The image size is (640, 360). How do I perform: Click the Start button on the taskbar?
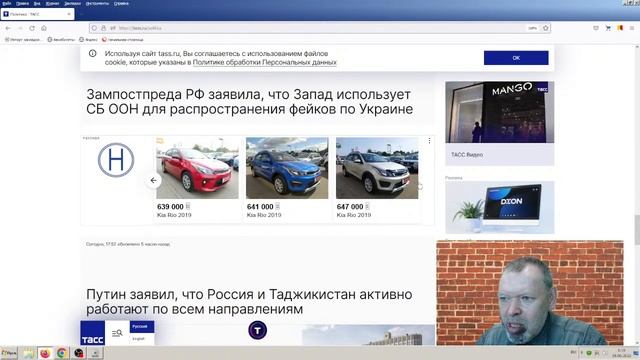coord(9,353)
